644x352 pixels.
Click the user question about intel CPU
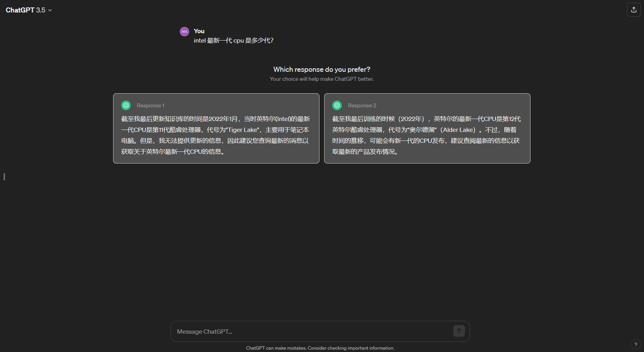(233, 40)
